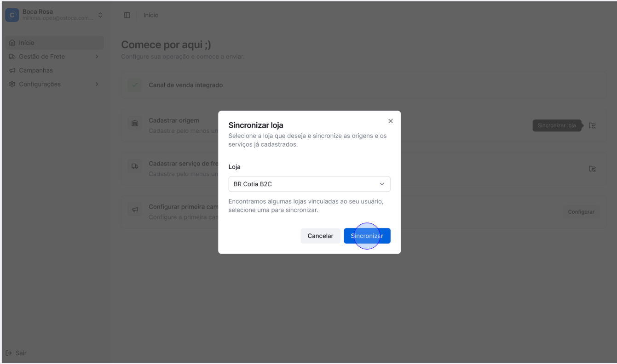
Task: Expand the Configurações submenu chevron
Action: (97, 85)
